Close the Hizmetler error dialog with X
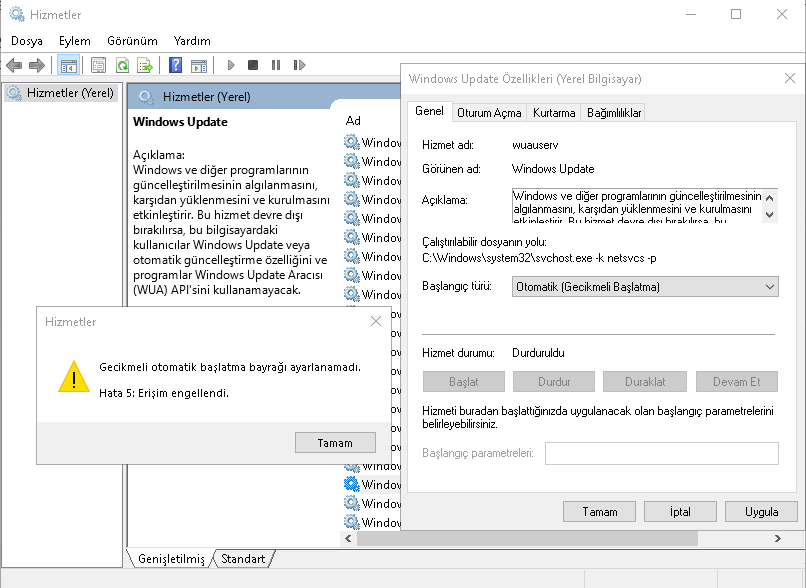The height and width of the screenshot is (588, 806). [376, 321]
